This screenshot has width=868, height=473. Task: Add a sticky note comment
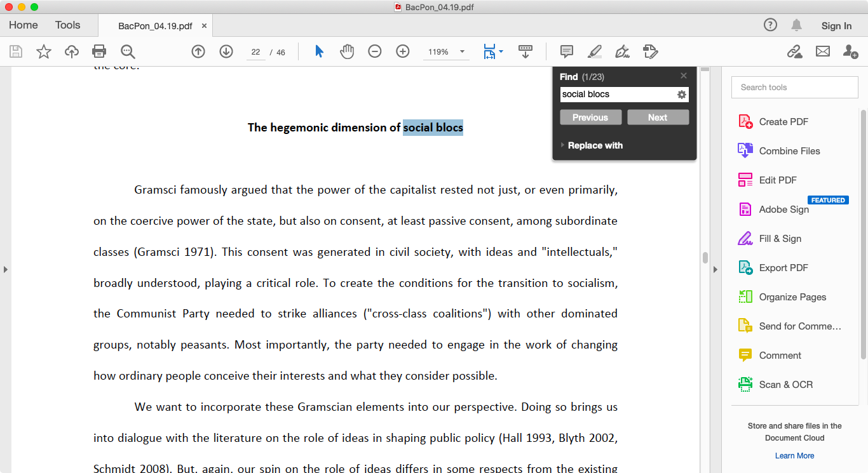(567, 51)
